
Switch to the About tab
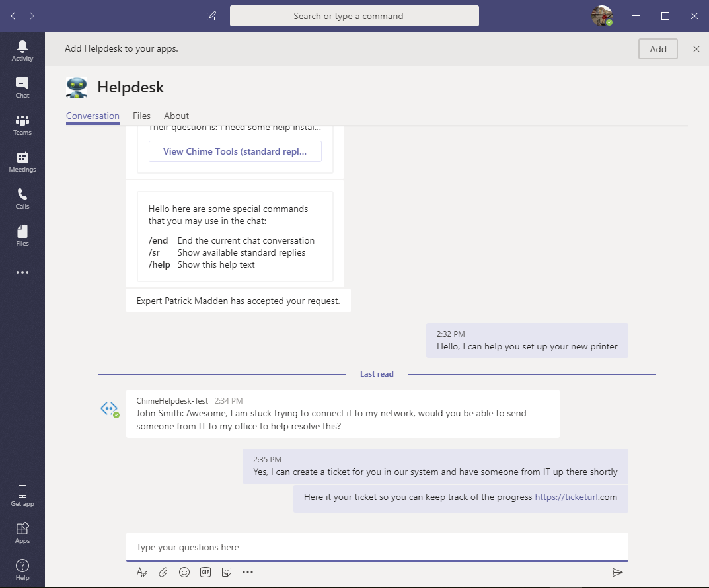tap(176, 116)
